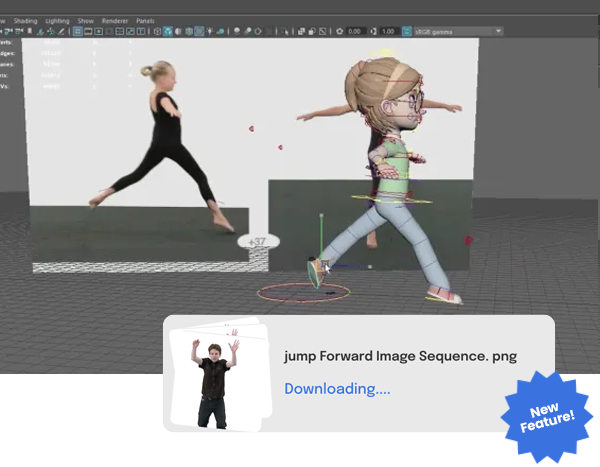600x467 pixels.
Task: Open the sRGB gamma color space dropdown
Action: [458, 31]
